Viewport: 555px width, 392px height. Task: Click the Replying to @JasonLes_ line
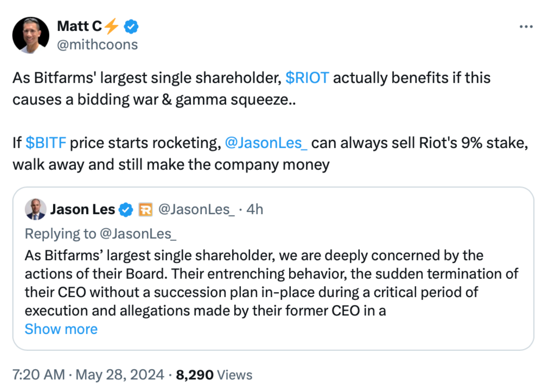point(101,234)
